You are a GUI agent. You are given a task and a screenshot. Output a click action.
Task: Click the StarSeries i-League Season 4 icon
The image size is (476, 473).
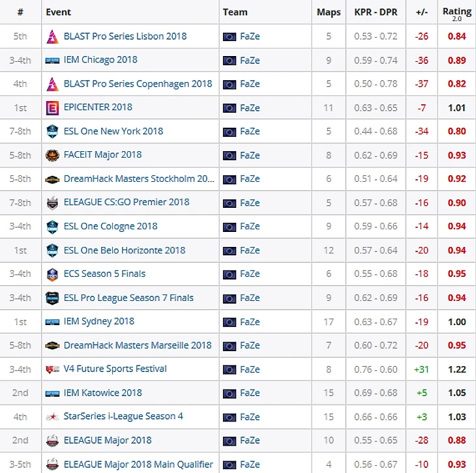pyautogui.click(x=53, y=417)
